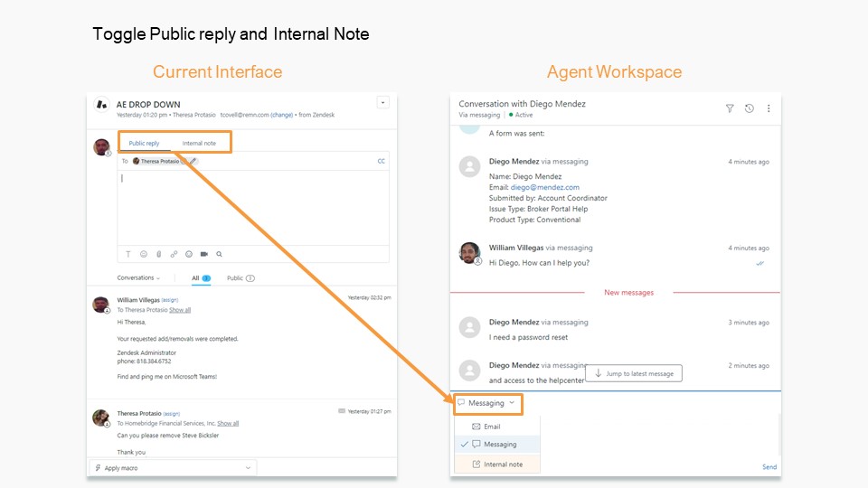Click the AE DROP DOWN ticket title
Viewport: 868px width, 488px height.
[148, 104]
